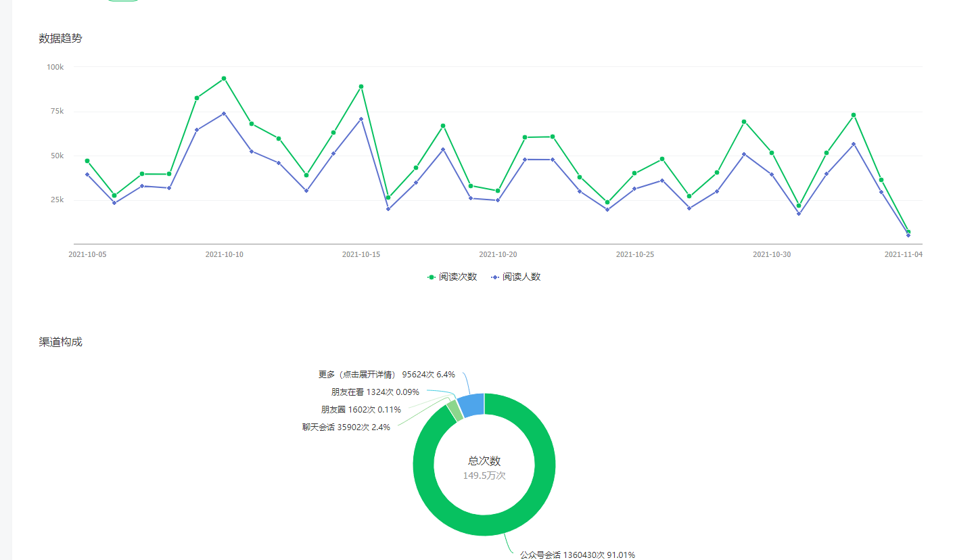This screenshot has width=953, height=560.
Task: Click the last green point above 2021-11-04
Action: tap(908, 232)
